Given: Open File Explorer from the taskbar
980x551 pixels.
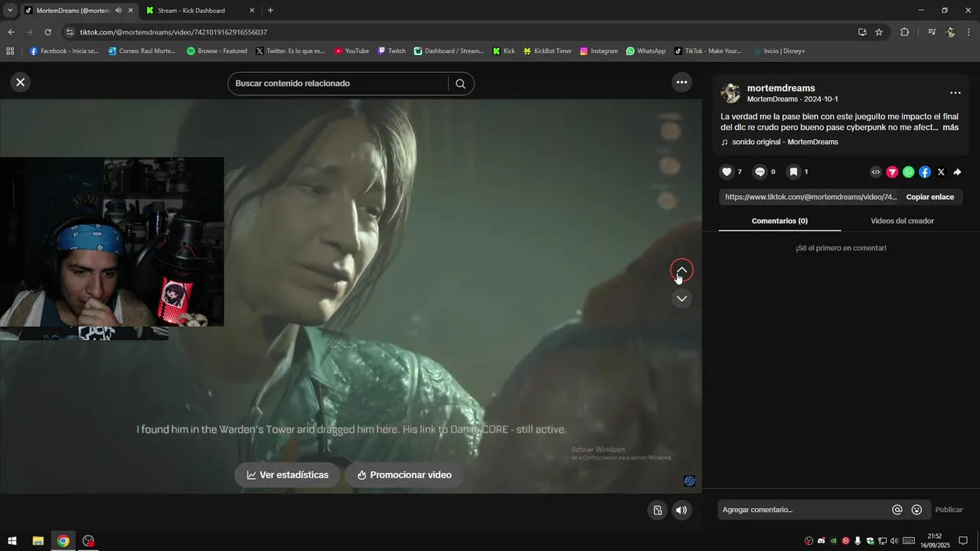Looking at the screenshot, I should tap(38, 541).
